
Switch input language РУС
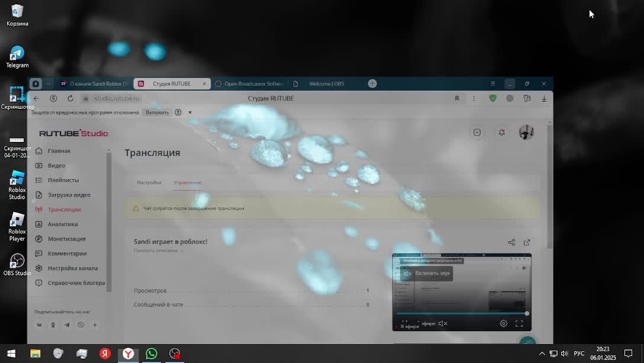tap(579, 354)
